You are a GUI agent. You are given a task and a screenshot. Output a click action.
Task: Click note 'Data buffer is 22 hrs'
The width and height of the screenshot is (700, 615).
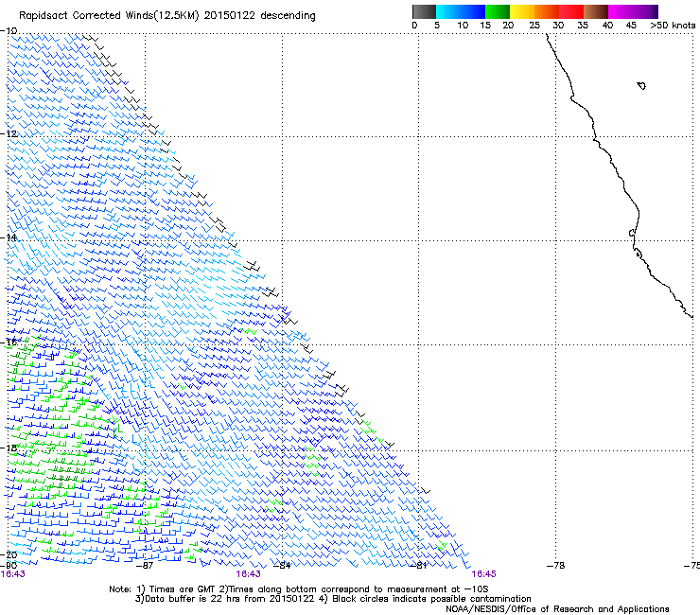[x=192, y=599]
